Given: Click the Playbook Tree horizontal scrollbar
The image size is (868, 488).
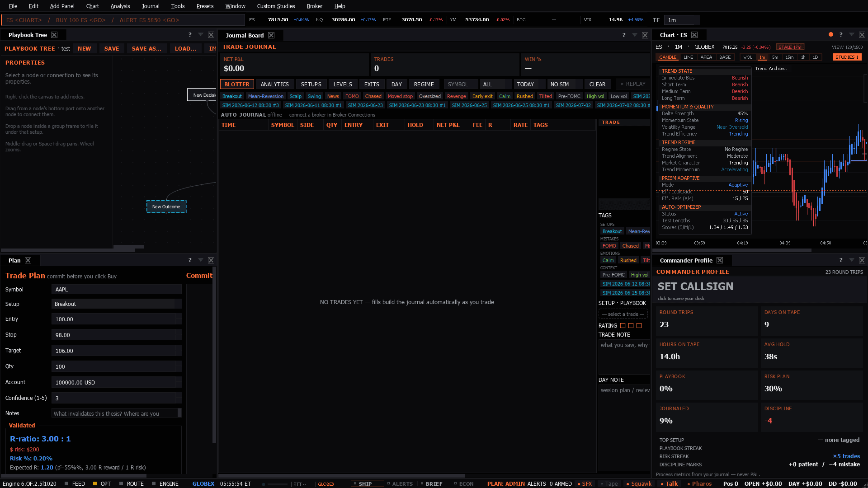Looking at the screenshot, I should tap(68, 249).
